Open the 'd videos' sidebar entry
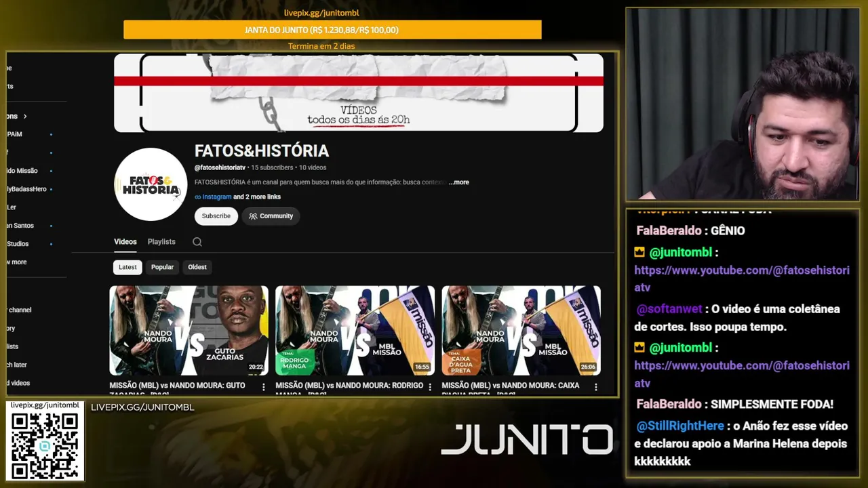Image resolution: width=868 pixels, height=488 pixels. tap(18, 383)
